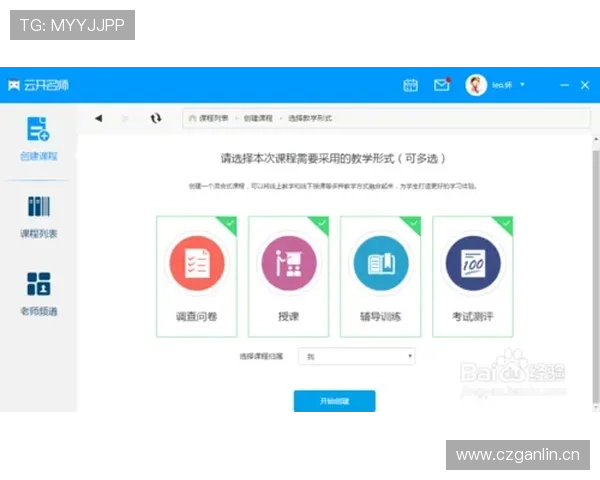Click the 课程列表 breadcrumb link
The width and height of the screenshot is (600, 480).
point(214,118)
